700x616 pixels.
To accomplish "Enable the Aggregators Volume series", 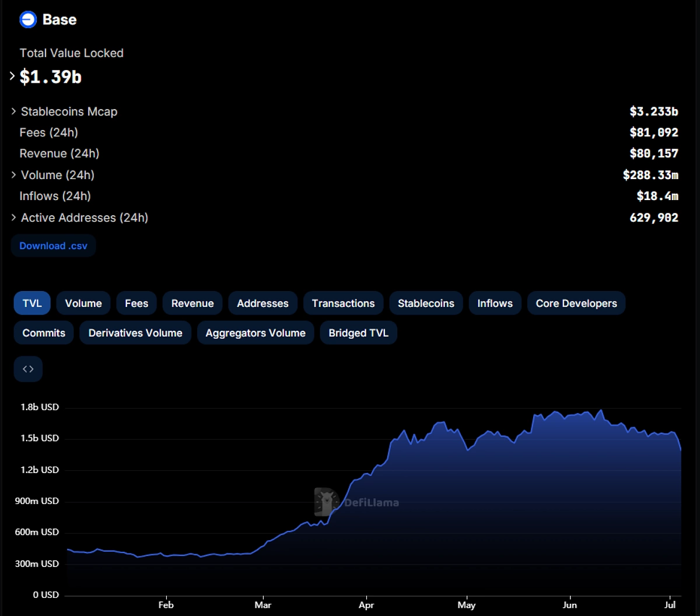I will (x=256, y=333).
